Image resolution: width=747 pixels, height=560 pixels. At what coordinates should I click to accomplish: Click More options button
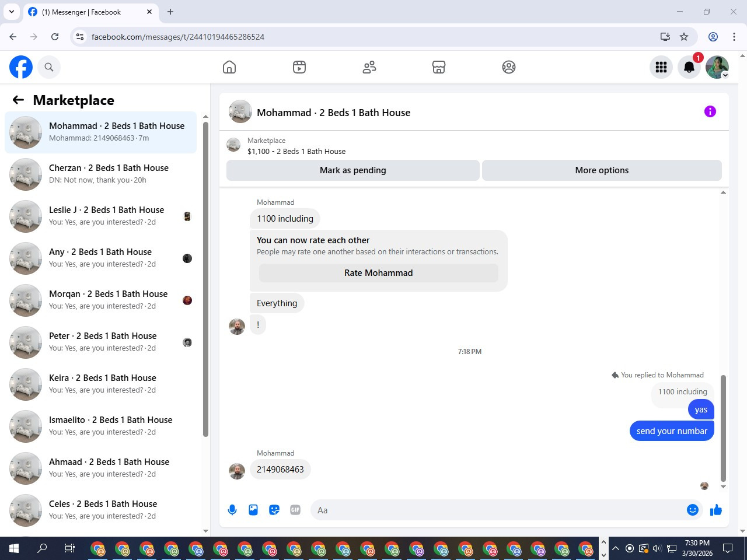[602, 170]
